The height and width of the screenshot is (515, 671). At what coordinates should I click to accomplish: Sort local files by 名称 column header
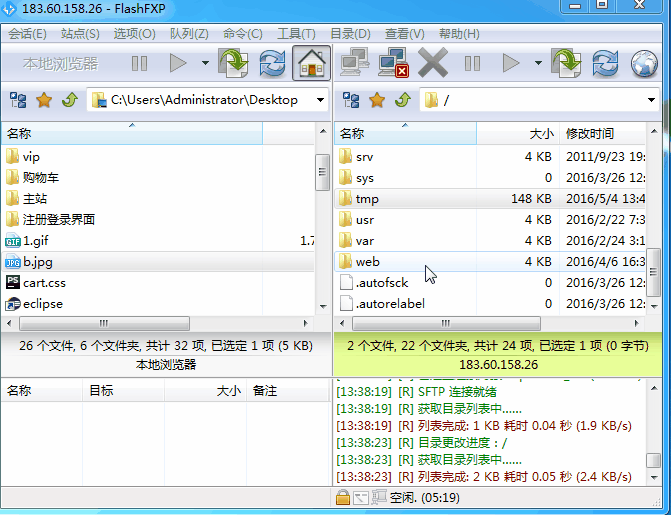[132, 134]
